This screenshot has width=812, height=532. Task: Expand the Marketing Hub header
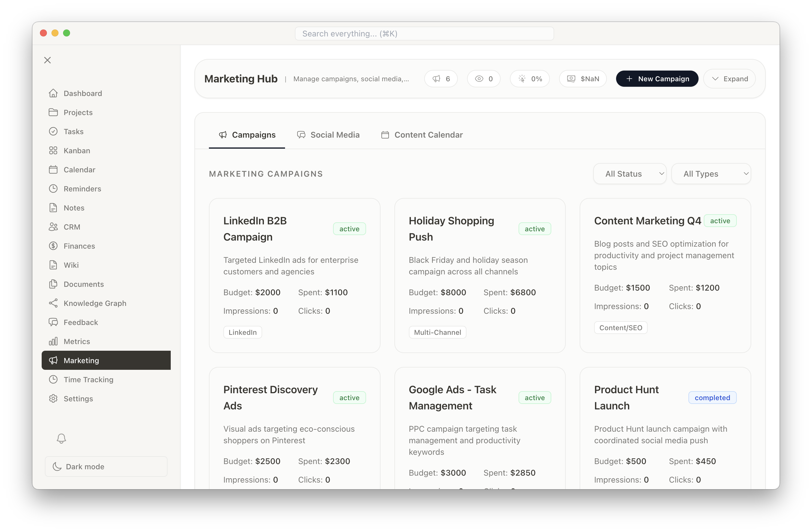pos(730,79)
